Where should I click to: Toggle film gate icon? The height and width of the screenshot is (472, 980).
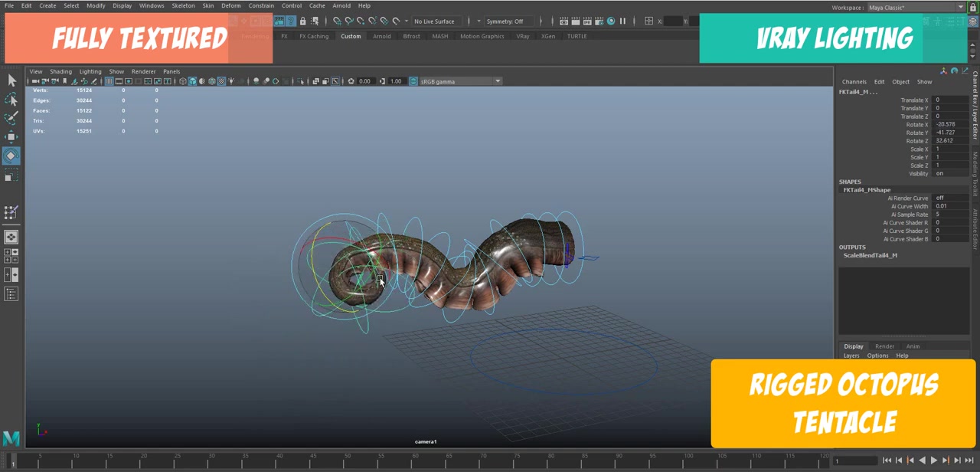point(119,81)
